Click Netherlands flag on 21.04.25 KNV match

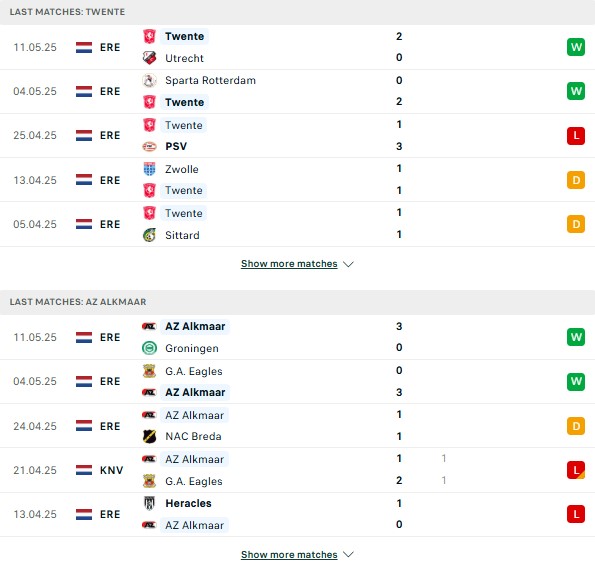point(84,470)
